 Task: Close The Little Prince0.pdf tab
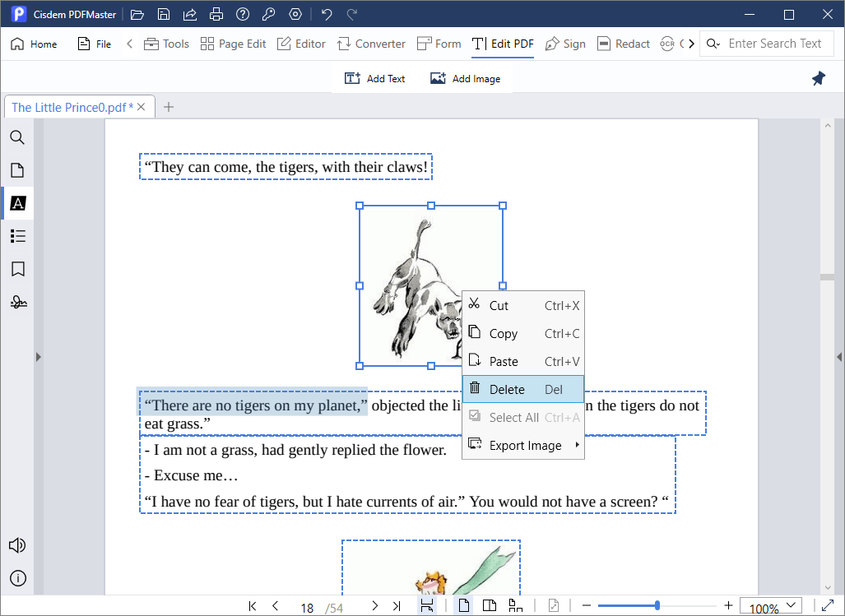coord(142,107)
